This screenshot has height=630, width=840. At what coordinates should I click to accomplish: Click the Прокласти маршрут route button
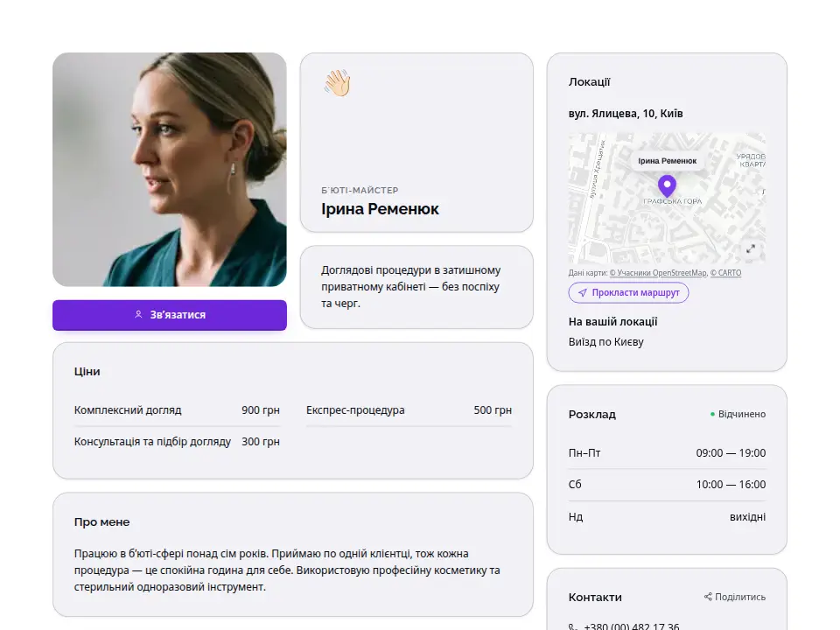(628, 292)
